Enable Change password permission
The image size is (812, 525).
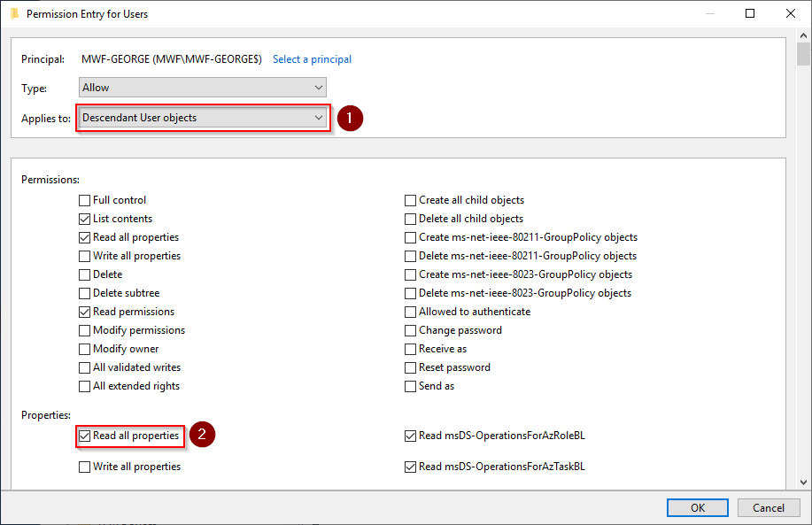pyautogui.click(x=411, y=331)
